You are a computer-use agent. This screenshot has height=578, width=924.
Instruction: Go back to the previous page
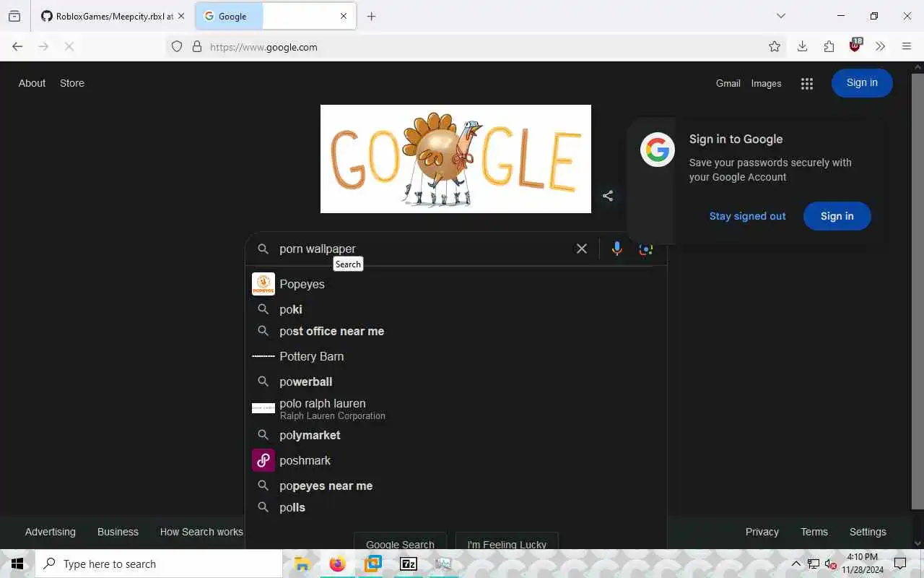click(x=17, y=46)
